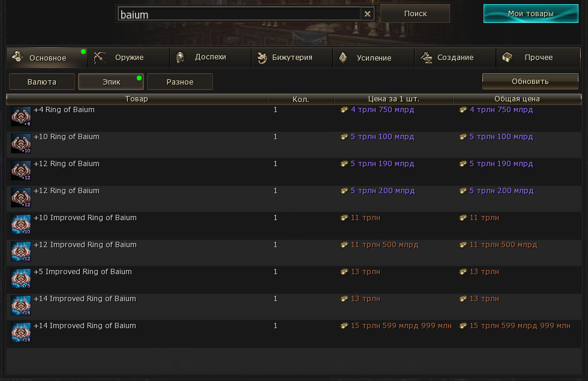Click the +12 Improved Ring of Baium icon
The width and height of the screenshot is (588, 381).
coord(21,251)
